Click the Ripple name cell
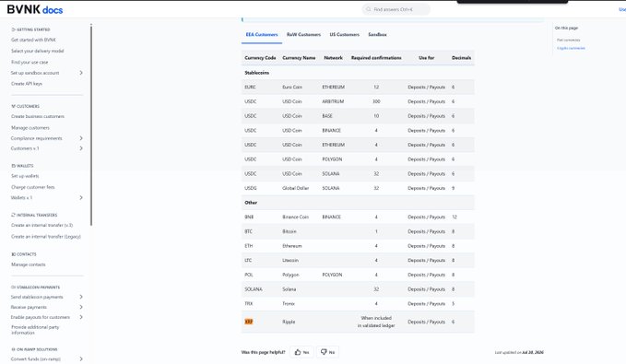Viewport: 626px width, 364px height. tap(289, 322)
